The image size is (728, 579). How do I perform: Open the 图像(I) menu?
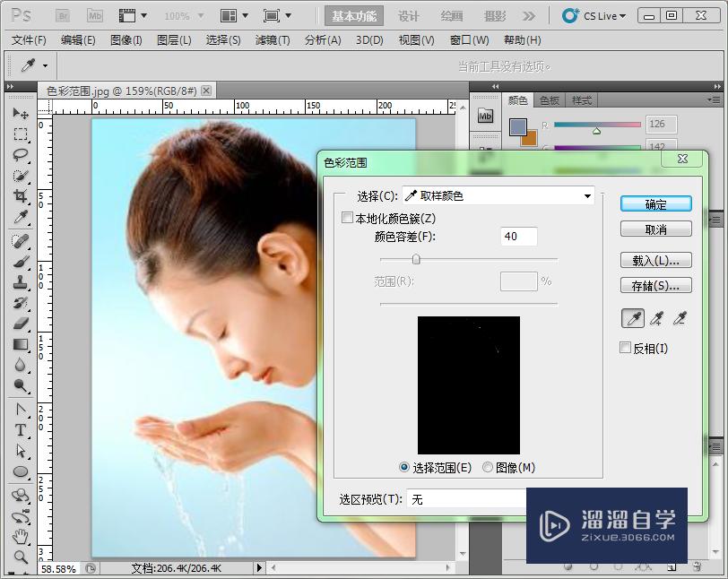point(126,40)
